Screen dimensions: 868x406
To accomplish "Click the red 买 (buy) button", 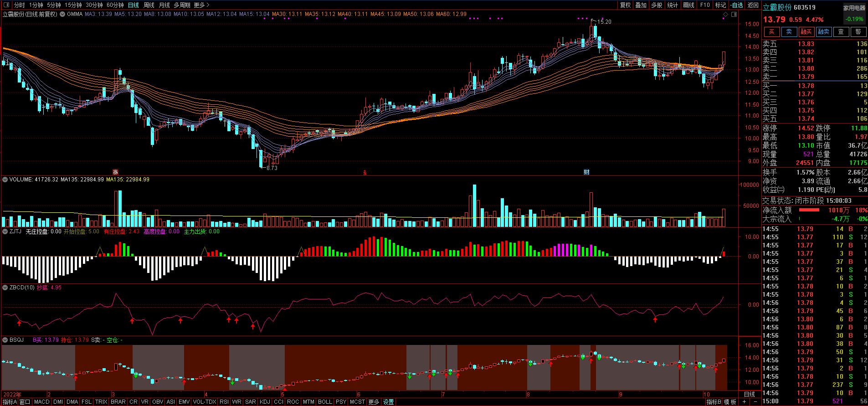I will click(771, 31).
